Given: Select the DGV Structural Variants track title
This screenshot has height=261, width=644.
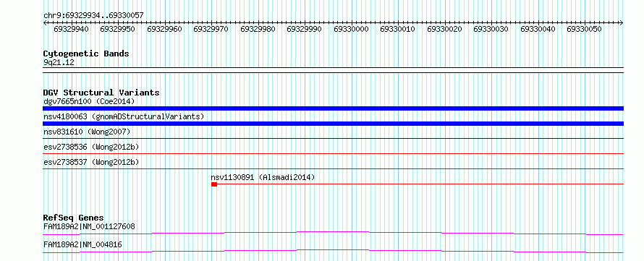Looking at the screenshot, I should 101,93.
